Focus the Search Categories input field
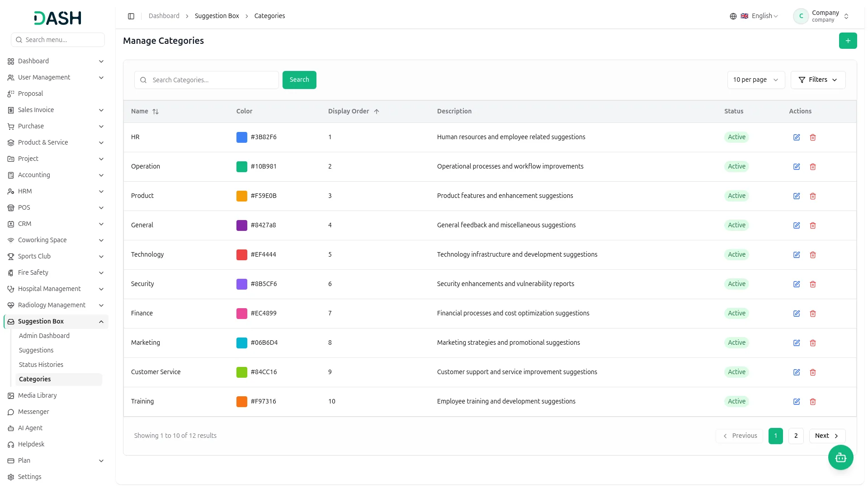868x488 pixels. (x=207, y=80)
